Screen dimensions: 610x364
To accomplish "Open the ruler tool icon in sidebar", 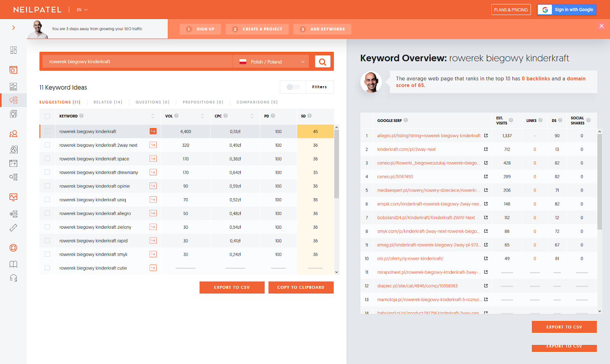I will [13, 228].
